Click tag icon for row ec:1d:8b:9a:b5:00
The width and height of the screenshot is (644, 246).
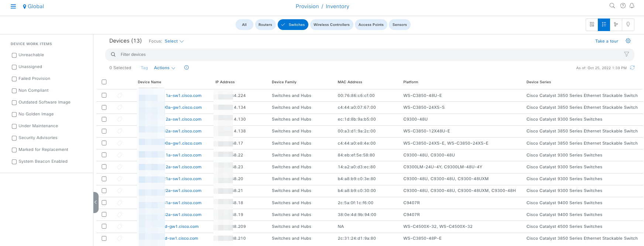click(x=120, y=119)
